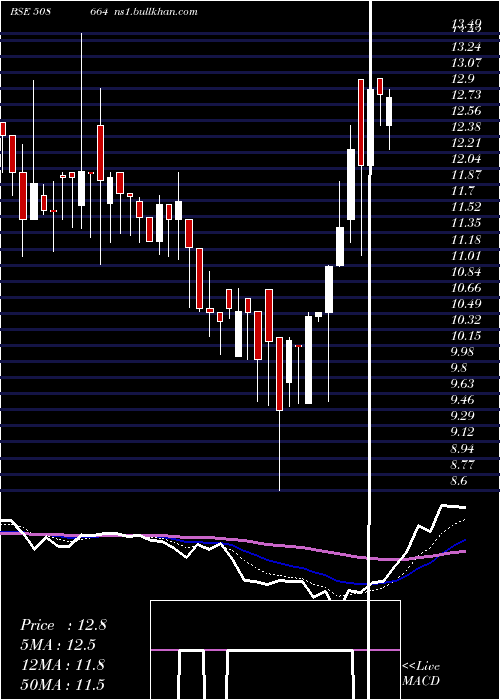Image resolution: width=500 pixels, height=700 pixels.
Task: Click the "MACD" label
Action: (x=421, y=681)
